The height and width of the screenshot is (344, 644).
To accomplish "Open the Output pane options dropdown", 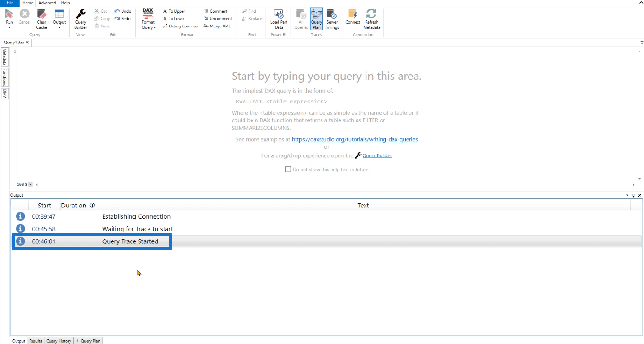I will (628, 195).
